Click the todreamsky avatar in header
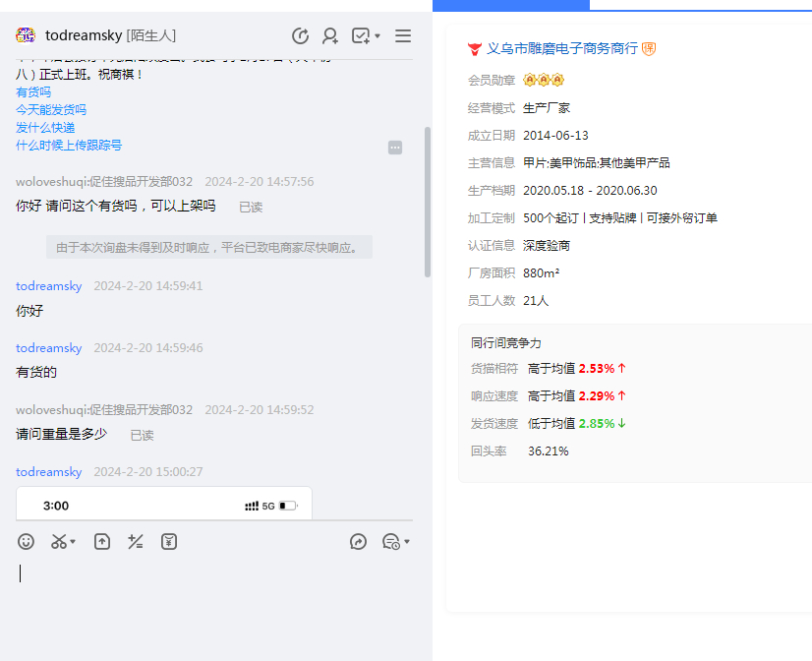The height and width of the screenshot is (661, 812). 26,36
